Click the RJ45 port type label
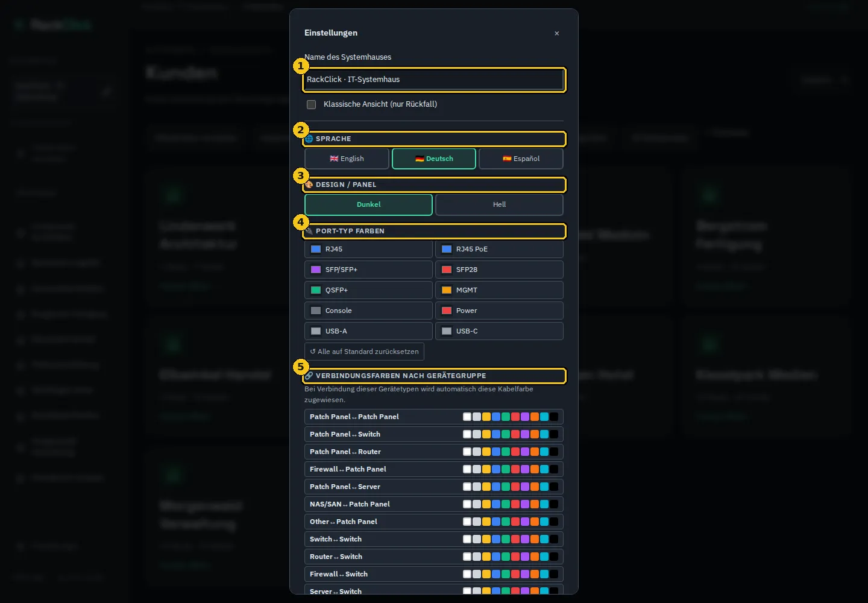868x603 pixels. tap(334, 249)
